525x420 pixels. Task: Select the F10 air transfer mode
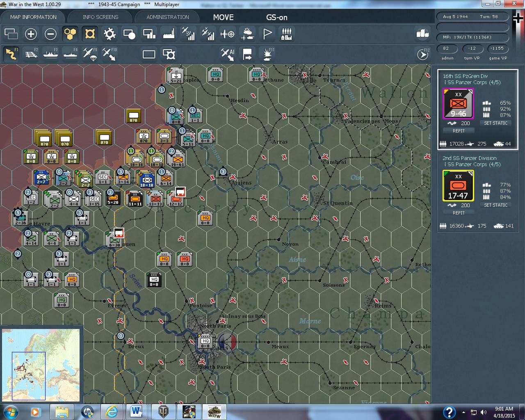(110, 54)
